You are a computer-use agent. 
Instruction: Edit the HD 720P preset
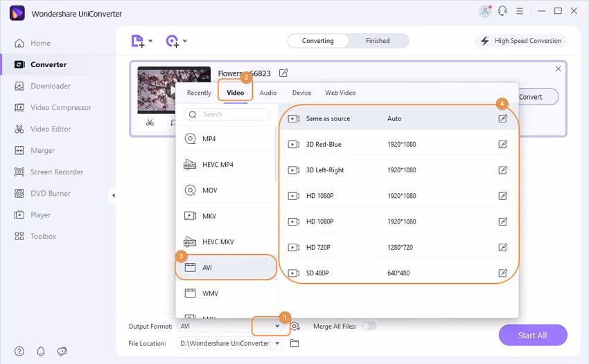pos(502,247)
